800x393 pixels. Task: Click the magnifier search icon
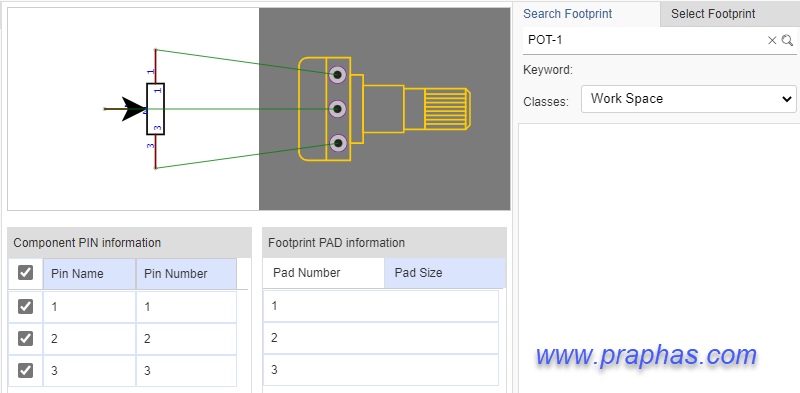pos(788,40)
